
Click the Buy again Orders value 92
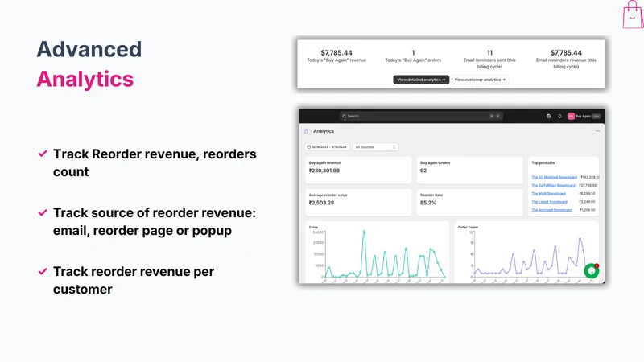pos(423,171)
